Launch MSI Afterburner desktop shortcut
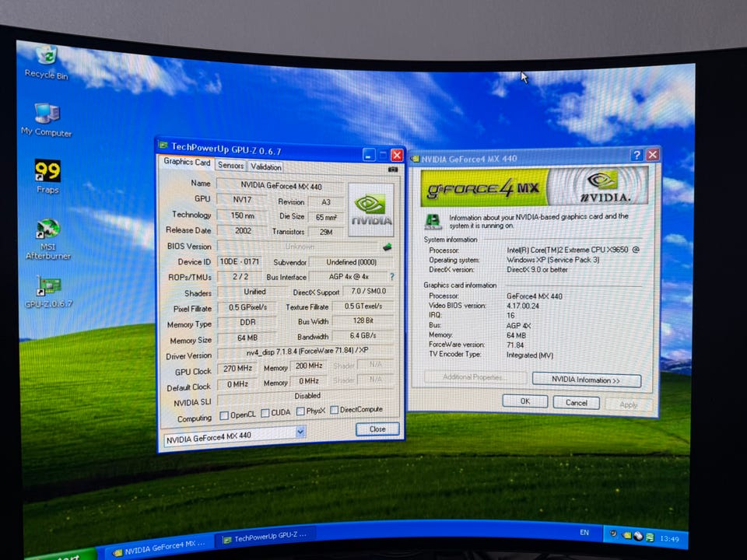Viewport: 747px width, 560px height. [x=48, y=230]
